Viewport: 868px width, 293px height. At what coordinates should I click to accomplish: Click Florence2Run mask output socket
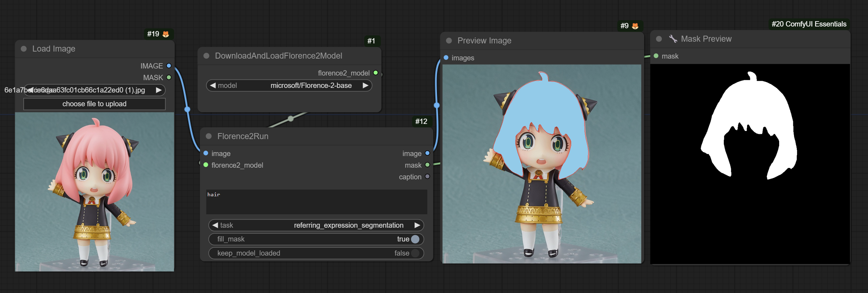427,165
